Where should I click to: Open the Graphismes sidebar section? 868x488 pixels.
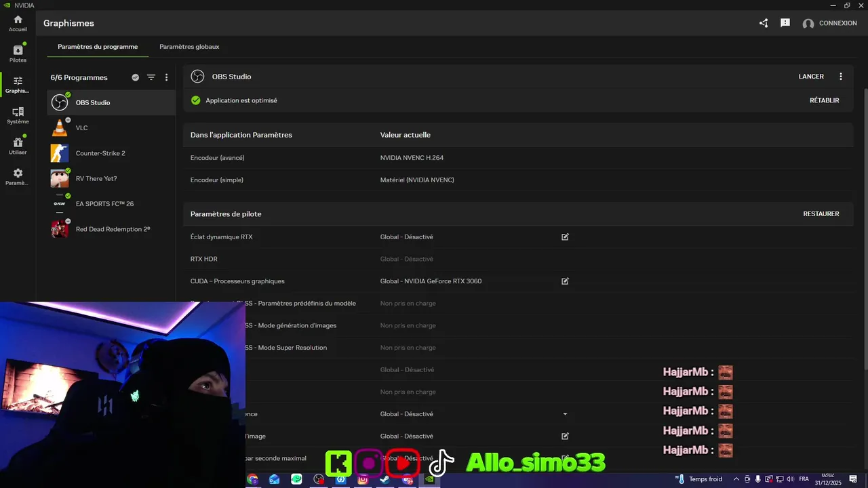(x=18, y=85)
